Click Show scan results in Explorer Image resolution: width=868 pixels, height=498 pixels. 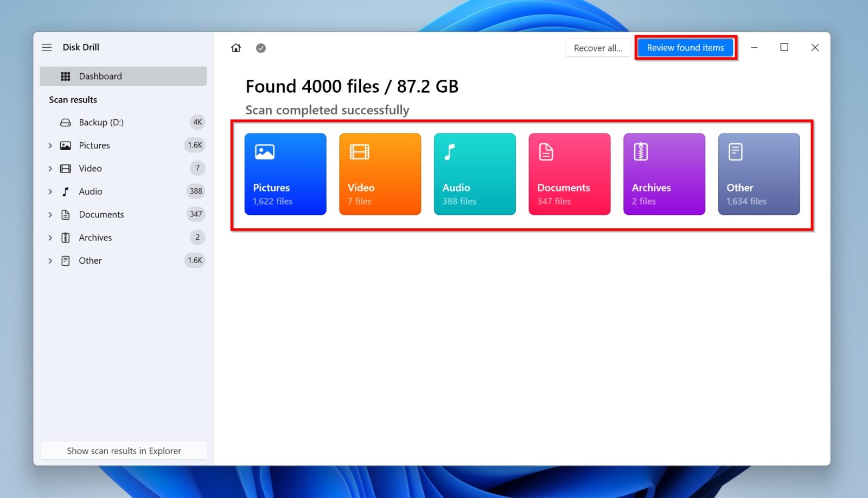pos(123,450)
